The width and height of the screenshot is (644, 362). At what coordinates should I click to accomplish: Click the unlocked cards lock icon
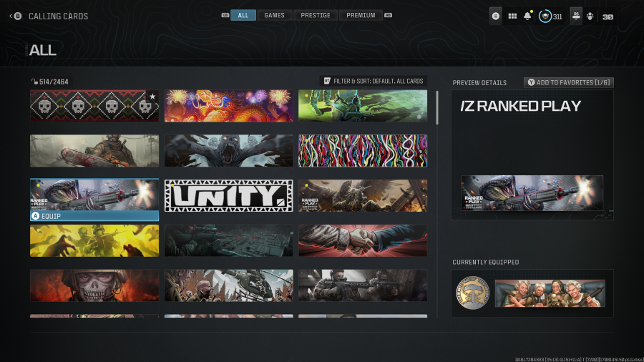click(34, 82)
